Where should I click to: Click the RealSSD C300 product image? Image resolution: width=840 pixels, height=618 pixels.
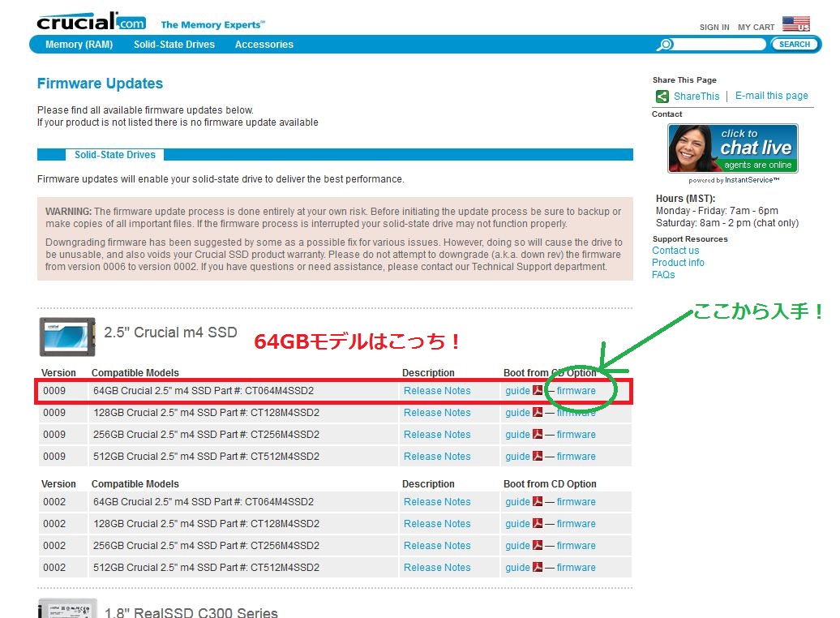(67, 608)
